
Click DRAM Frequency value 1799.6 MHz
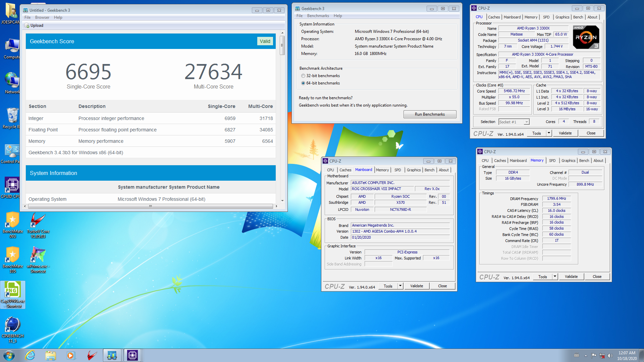[x=556, y=198]
